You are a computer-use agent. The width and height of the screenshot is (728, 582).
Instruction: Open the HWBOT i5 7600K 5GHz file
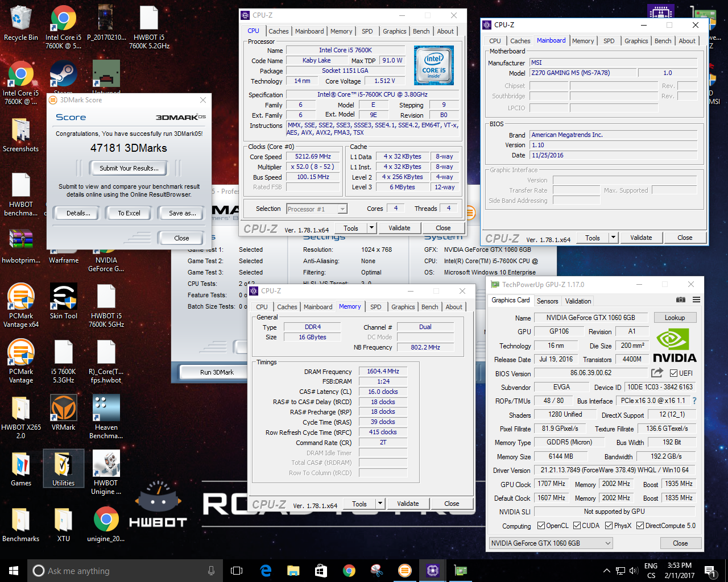click(x=106, y=305)
